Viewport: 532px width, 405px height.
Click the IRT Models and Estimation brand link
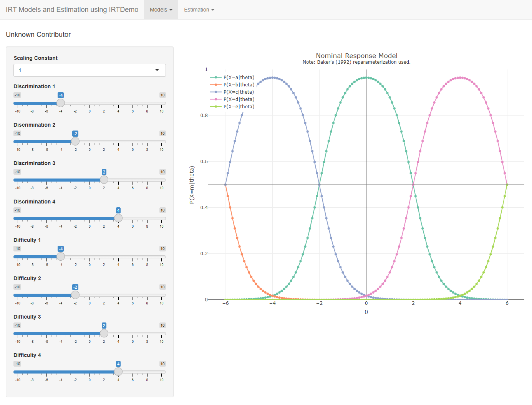[x=72, y=10]
